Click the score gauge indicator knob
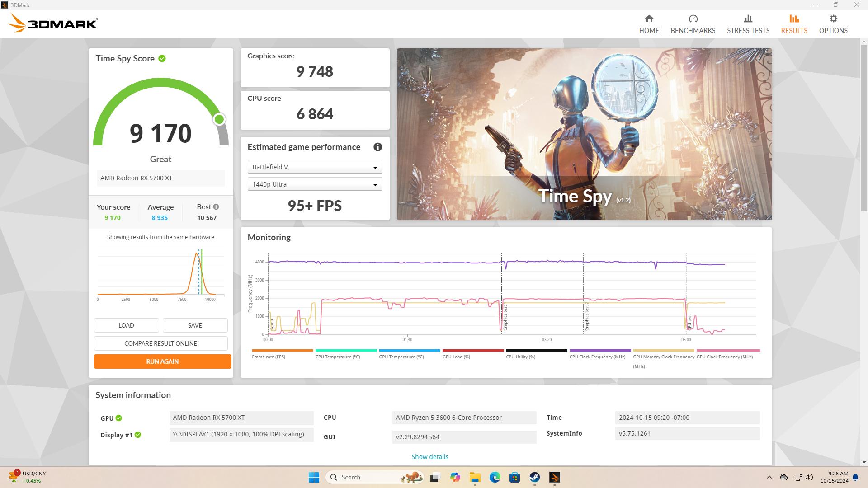This screenshot has width=868, height=488. coord(219,119)
